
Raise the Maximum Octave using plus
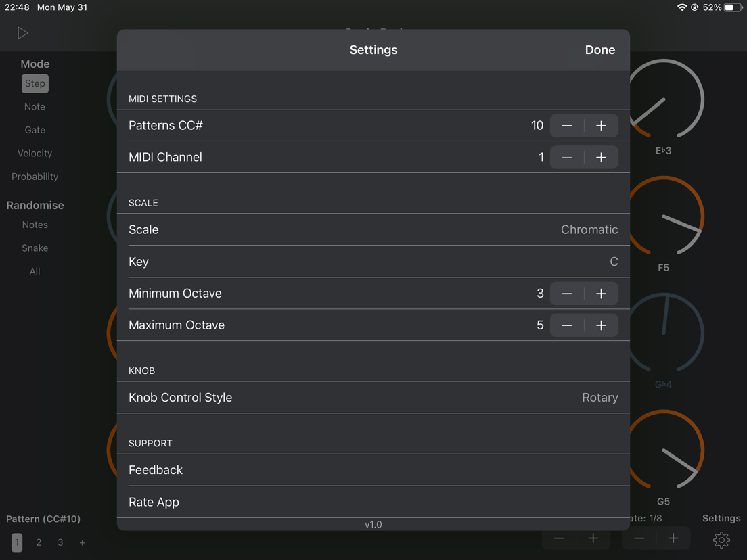coord(601,325)
